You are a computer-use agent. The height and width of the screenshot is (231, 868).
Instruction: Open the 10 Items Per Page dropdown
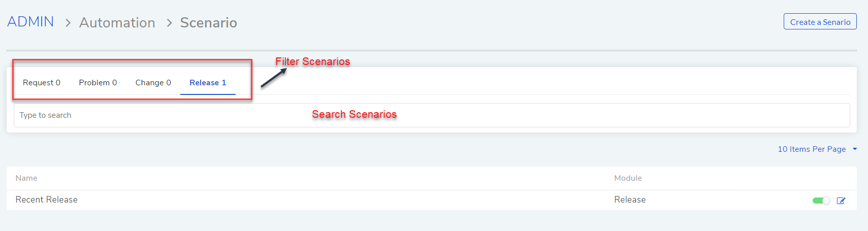pos(817,149)
